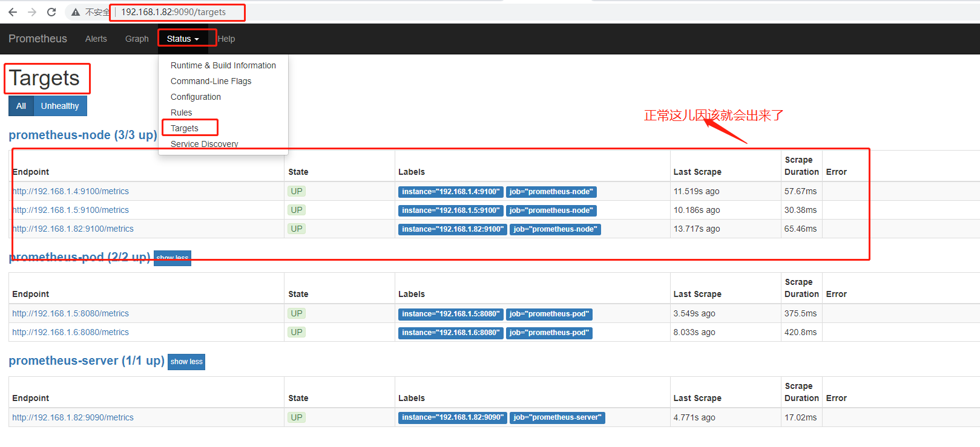Click label instance="192.168.1.82:9100"
This screenshot has height=447, width=980.
click(453, 229)
